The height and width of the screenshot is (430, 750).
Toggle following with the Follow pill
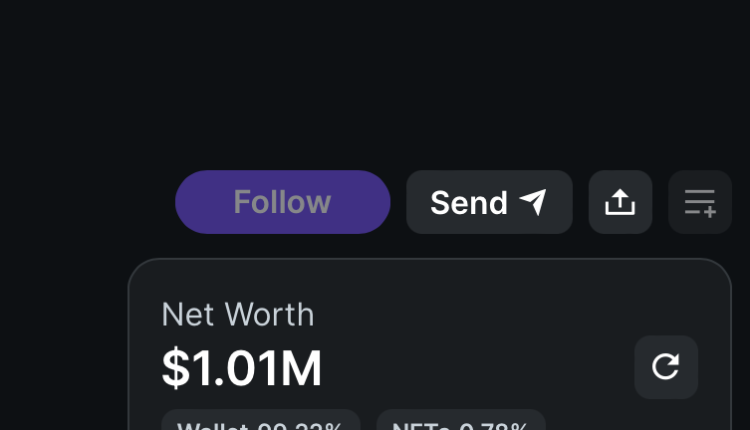(282, 202)
